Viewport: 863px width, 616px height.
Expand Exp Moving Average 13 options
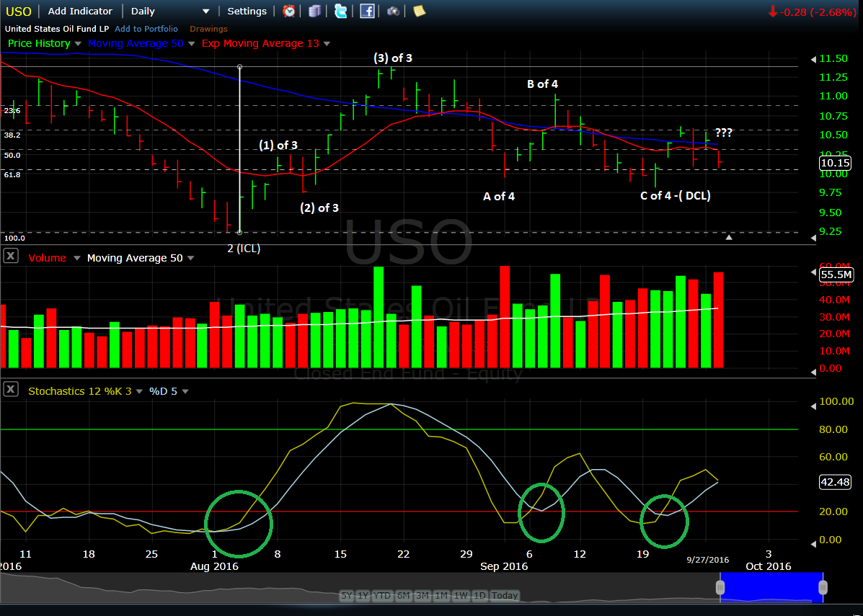[327, 44]
